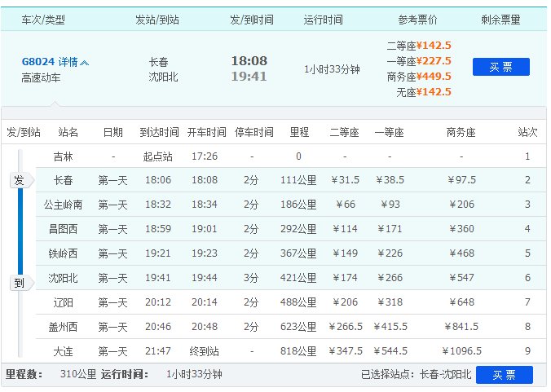
Task: Select the 吉林 station row
Action: [63, 156]
